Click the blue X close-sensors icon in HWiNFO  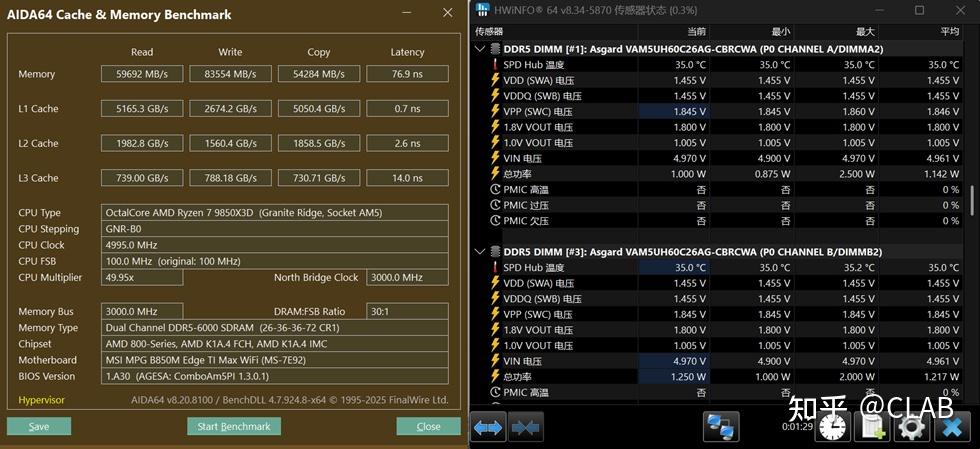[x=952, y=428]
